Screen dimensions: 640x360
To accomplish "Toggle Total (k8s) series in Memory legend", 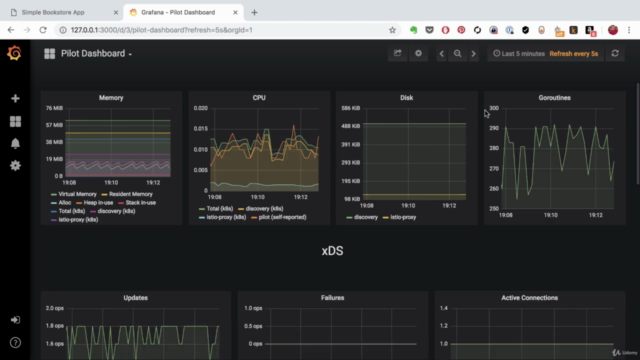I will [71, 211].
